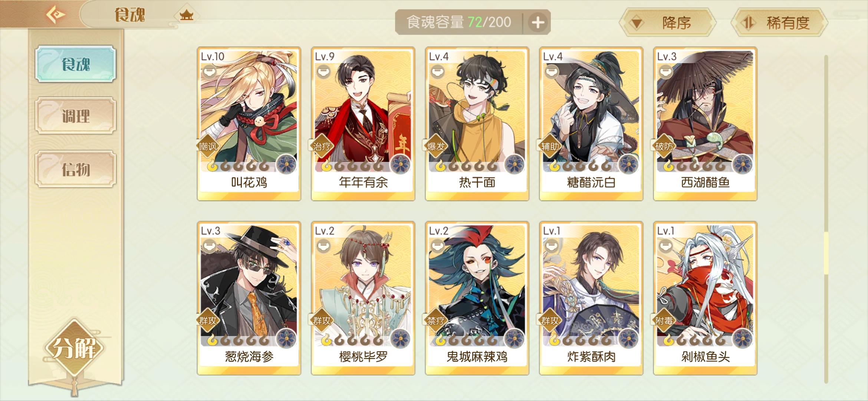Add capacity with the plus icon
868x401 pixels.
[x=538, y=22]
